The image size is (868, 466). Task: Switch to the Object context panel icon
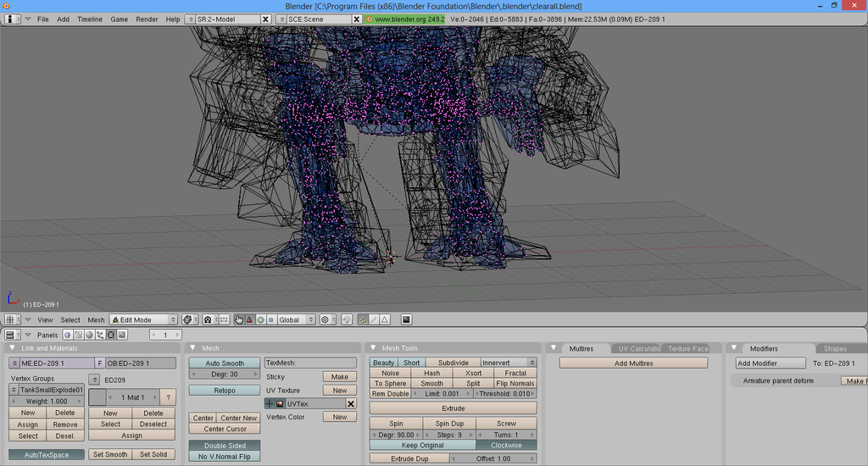click(100, 335)
